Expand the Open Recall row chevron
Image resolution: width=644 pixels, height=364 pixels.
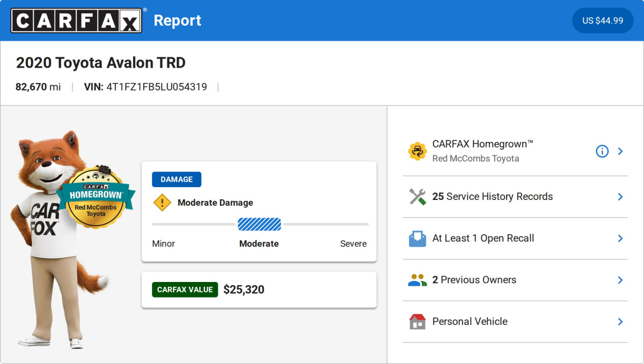point(620,238)
